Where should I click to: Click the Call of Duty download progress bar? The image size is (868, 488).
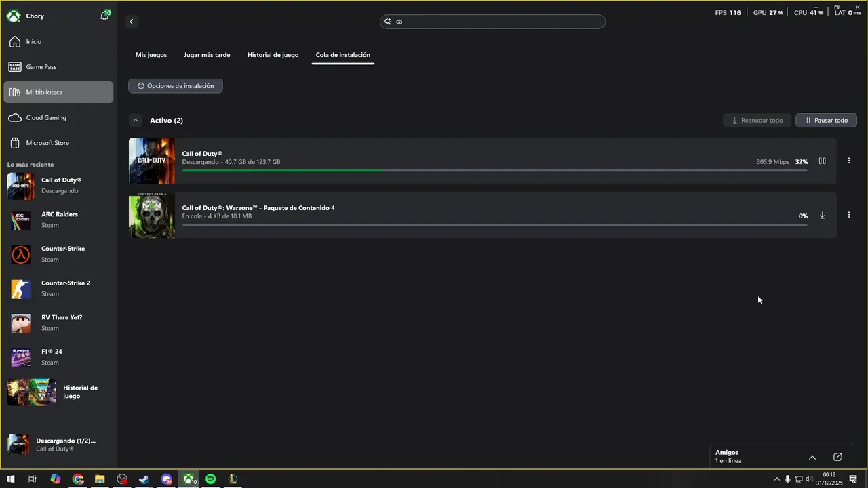point(495,171)
